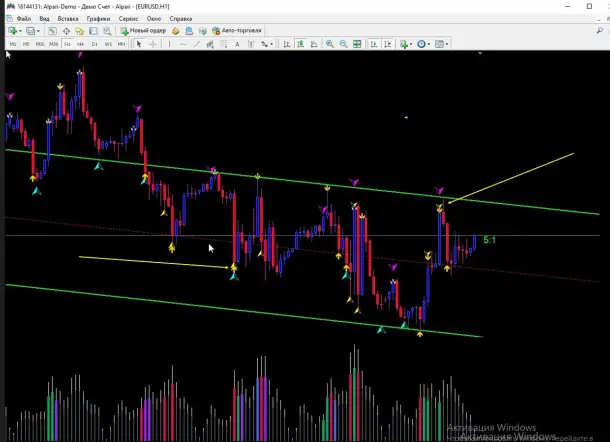Viewport: 610px width, 442px height.
Task: Click the green 5:1 label on chart
Action: point(489,240)
